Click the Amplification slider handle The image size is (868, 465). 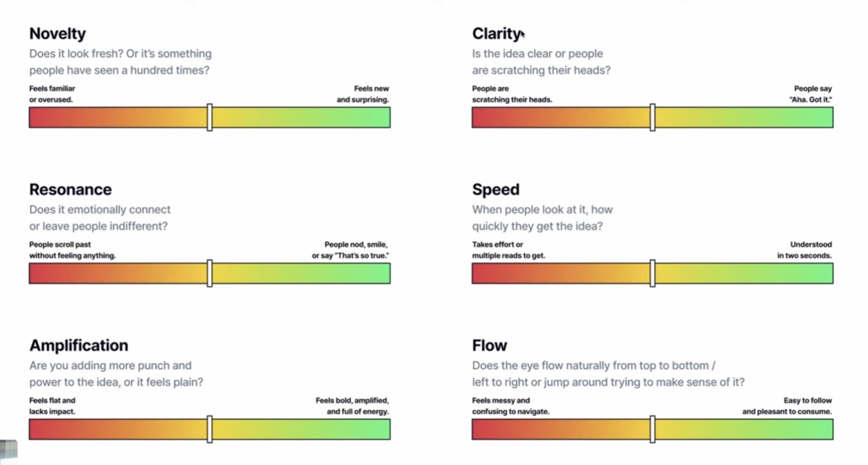[210, 429]
